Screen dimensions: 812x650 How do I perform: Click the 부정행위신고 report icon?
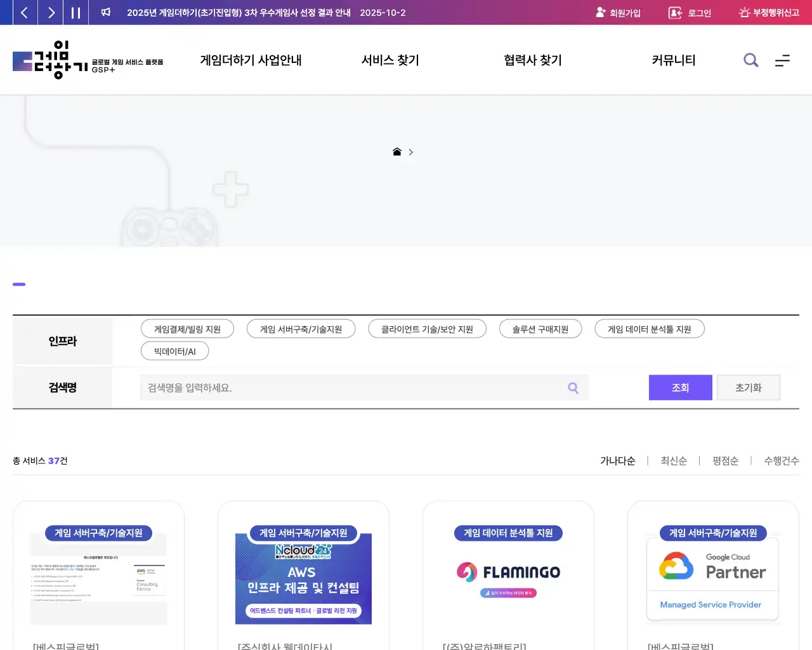[745, 12]
